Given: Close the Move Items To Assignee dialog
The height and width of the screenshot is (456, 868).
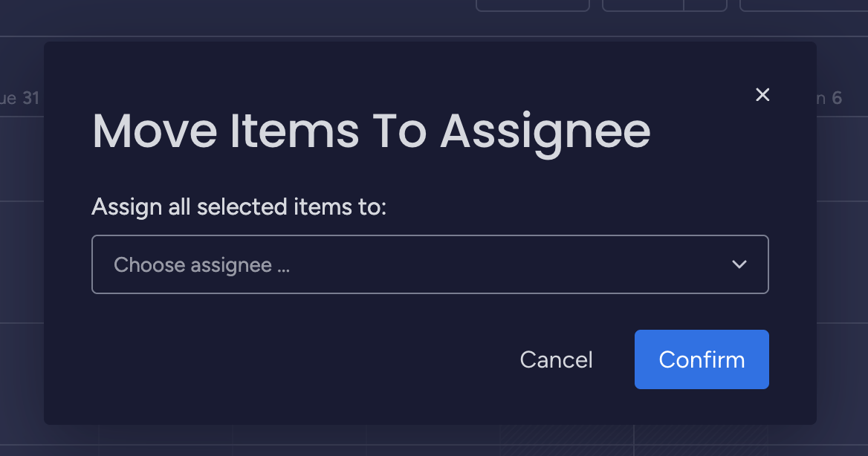Looking at the screenshot, I should 762,95.
